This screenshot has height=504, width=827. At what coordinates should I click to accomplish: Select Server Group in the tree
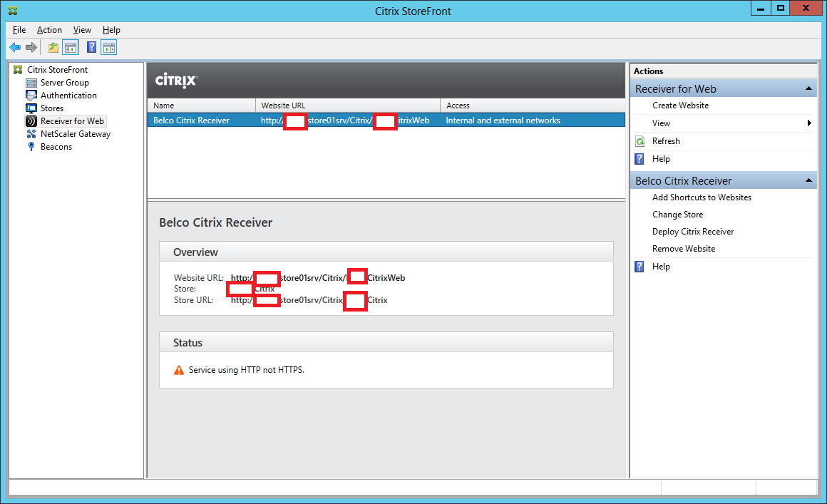[x=64, y=83]
